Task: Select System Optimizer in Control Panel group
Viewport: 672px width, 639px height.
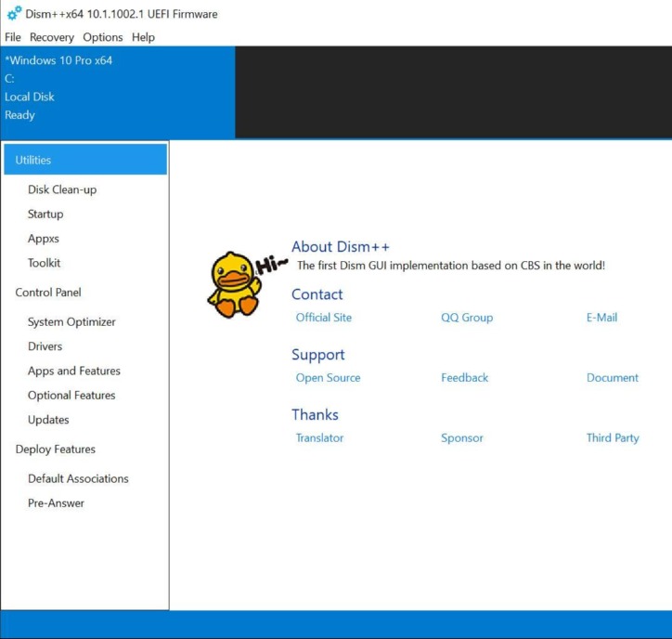Action: pyautogui.click(x=71, y=322)
